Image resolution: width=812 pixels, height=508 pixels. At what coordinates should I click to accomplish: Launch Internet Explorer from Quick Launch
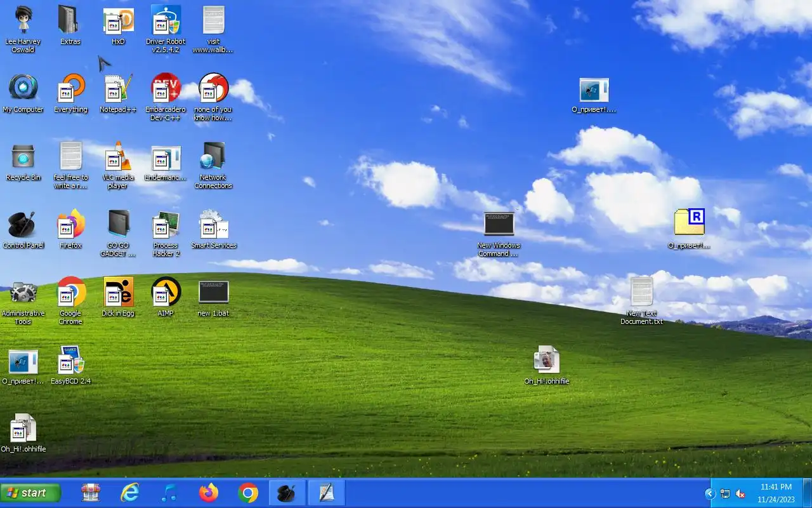(x=130, y=493)
